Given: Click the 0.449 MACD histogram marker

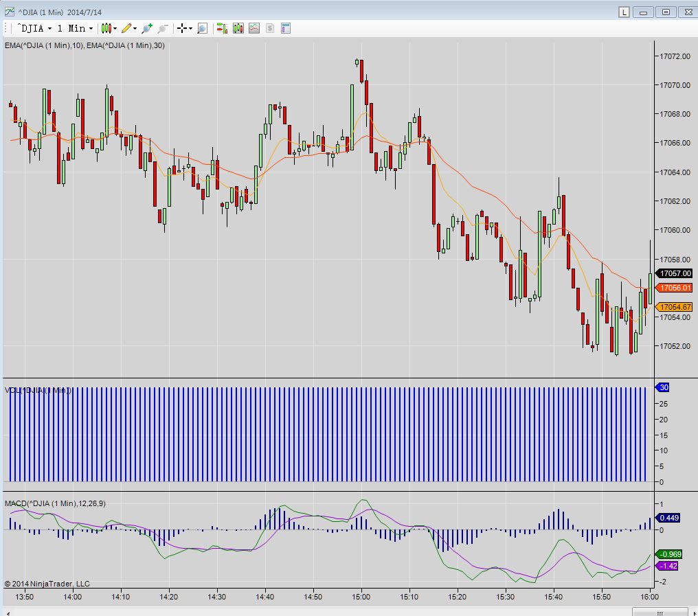Looking at the screenshot, I should click(x=668, y=518).
